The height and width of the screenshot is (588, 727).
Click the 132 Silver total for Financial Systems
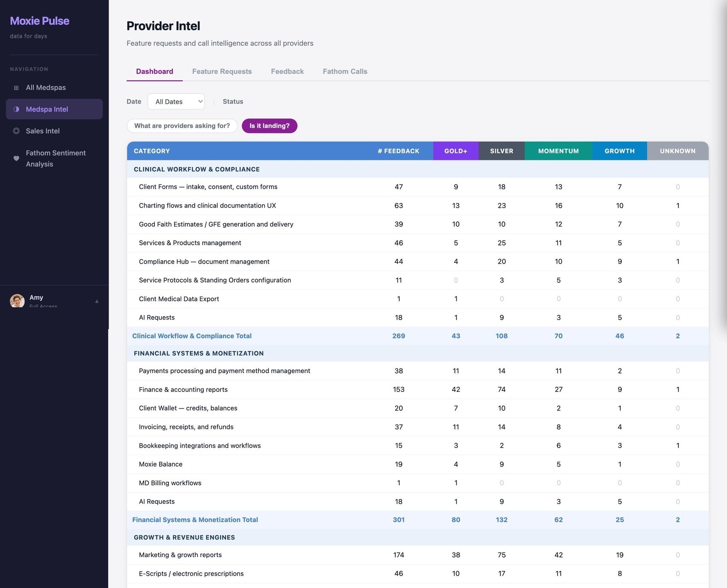(502, 520)
